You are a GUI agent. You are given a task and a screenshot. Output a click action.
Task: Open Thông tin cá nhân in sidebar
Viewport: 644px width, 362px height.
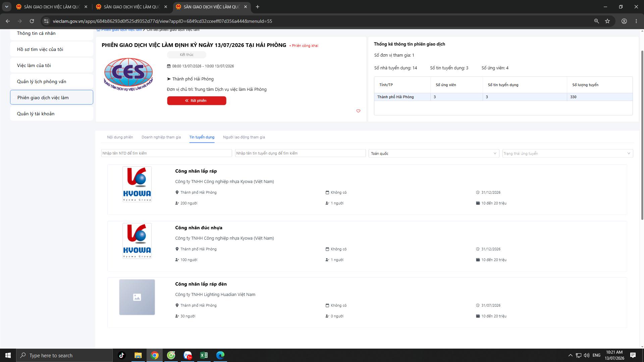click(52, 34)
